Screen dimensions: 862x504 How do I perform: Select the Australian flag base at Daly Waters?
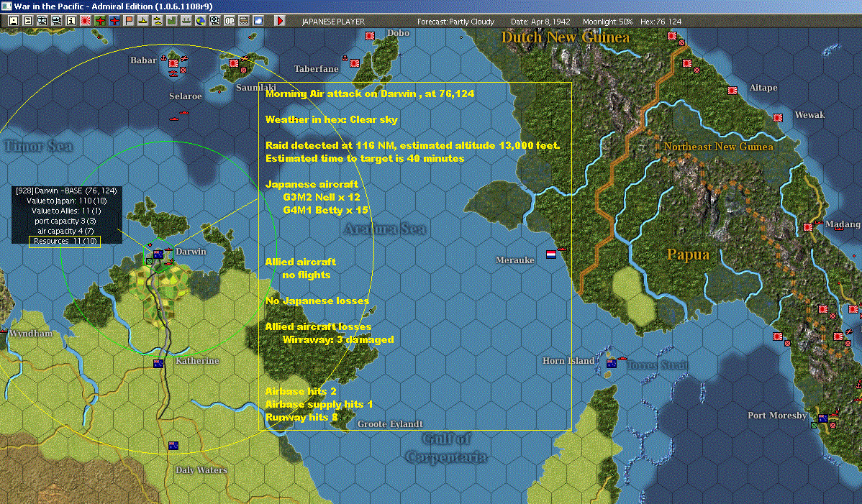click(173, 445)
